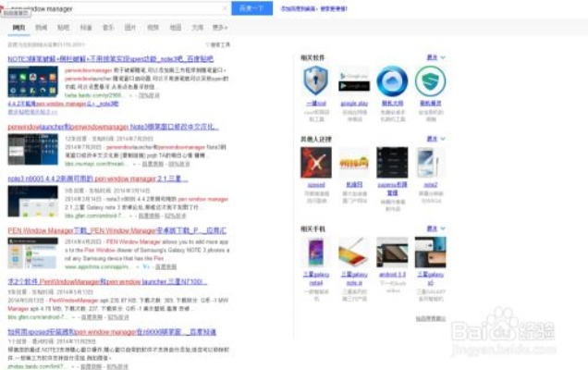Open the 搜索工具 search tools filter
588x370 pixels.
tap(219, 43)
